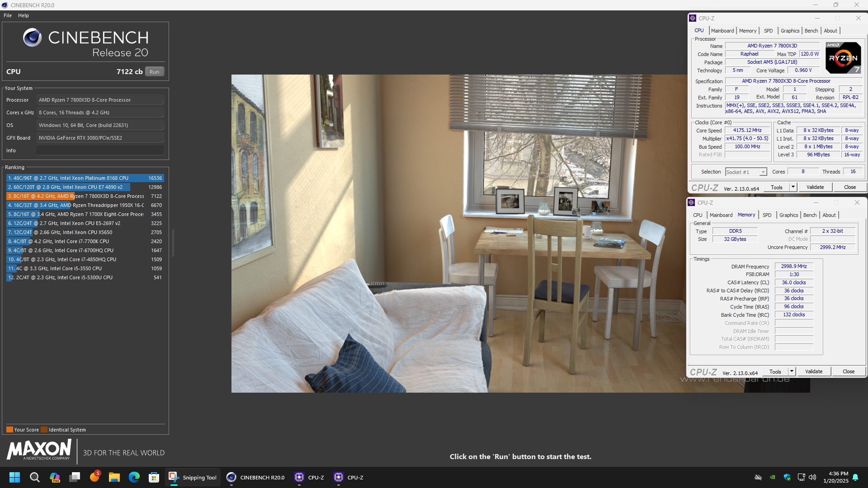
Task: Open Windows Security tray icon
Action: coord(787,477)
